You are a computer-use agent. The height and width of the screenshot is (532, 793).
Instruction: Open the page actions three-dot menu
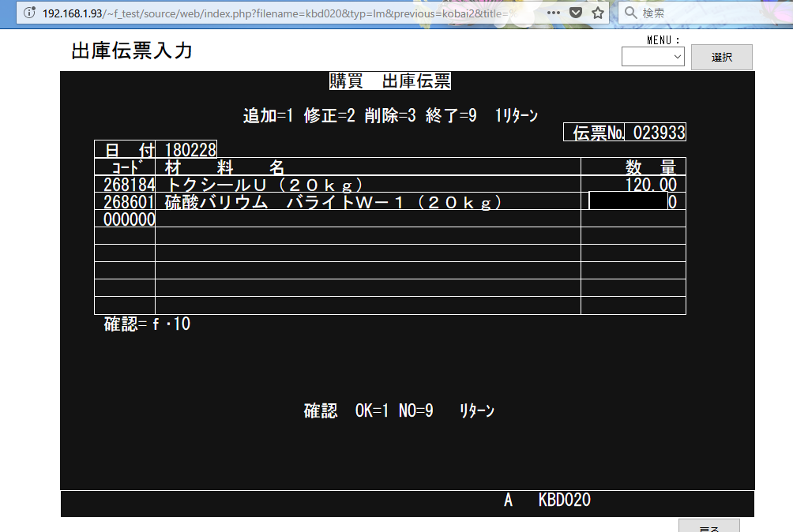(x=554, y=13)
